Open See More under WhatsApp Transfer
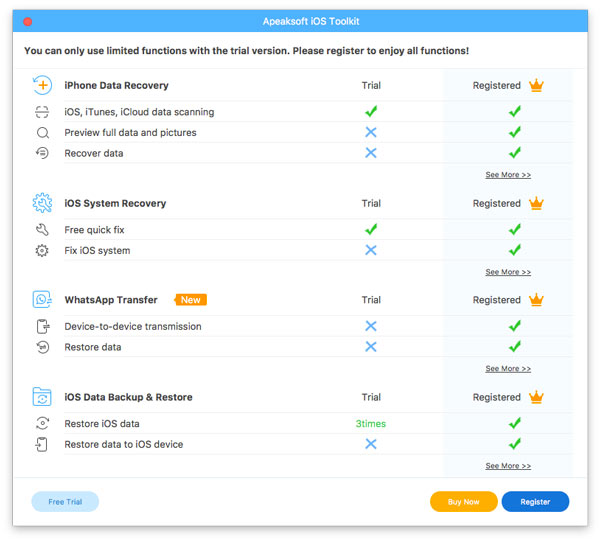This screenshot has width=600, height=541. (x=508, y=368)
